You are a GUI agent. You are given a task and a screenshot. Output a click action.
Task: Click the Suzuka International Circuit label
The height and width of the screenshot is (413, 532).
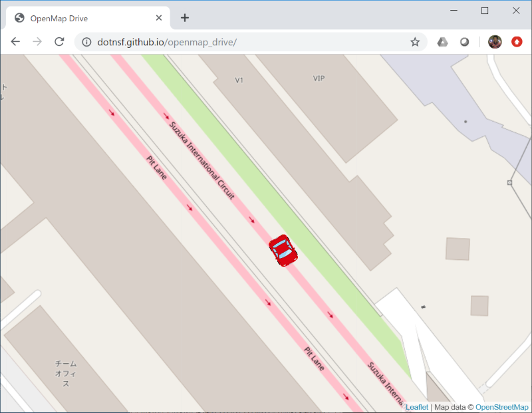coord(202,160)
